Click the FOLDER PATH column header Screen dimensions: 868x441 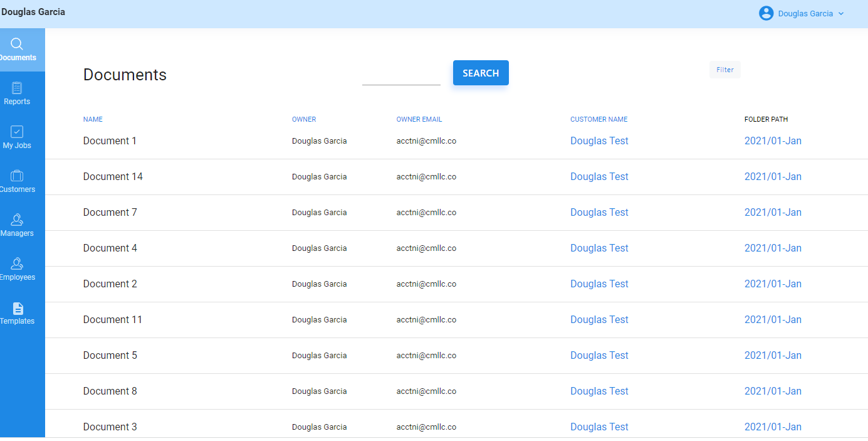coord(766,119)
